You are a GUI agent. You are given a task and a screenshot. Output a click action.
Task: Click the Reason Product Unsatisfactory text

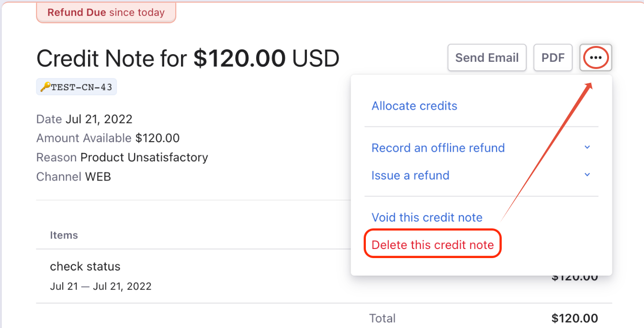coord(122,158)
